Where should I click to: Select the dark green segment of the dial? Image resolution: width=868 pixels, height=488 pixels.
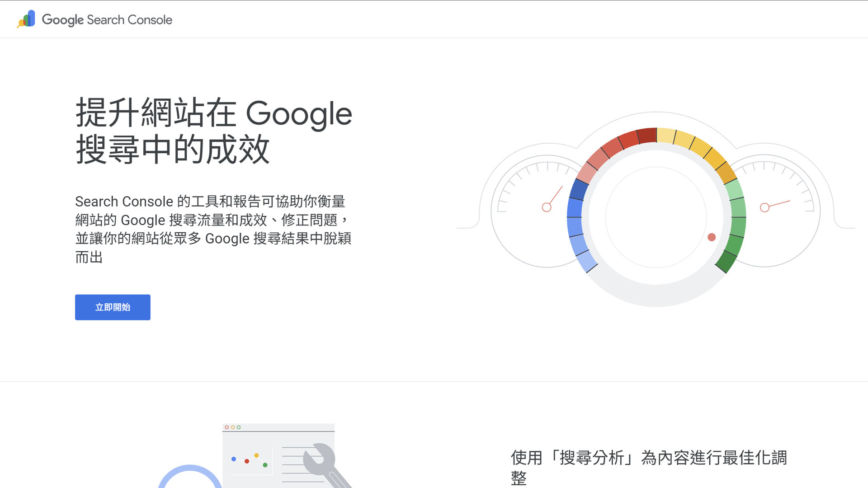click(726, 261)
